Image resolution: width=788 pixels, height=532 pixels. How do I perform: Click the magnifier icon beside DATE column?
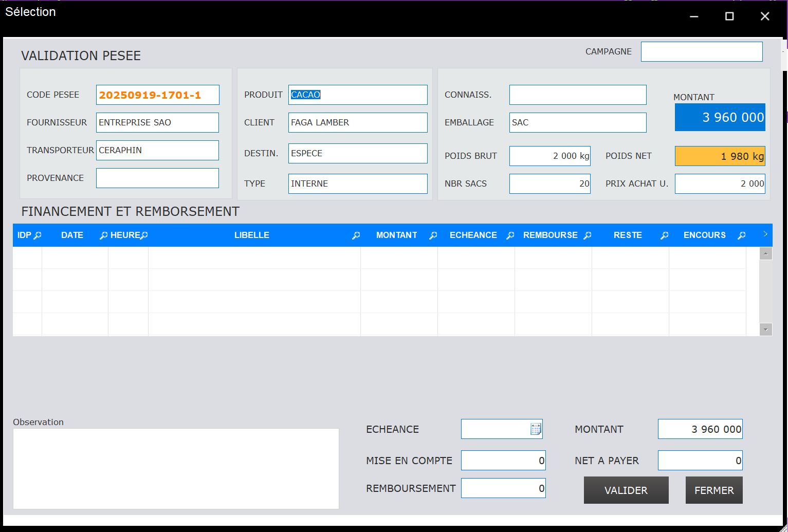[x=103, y=235]
